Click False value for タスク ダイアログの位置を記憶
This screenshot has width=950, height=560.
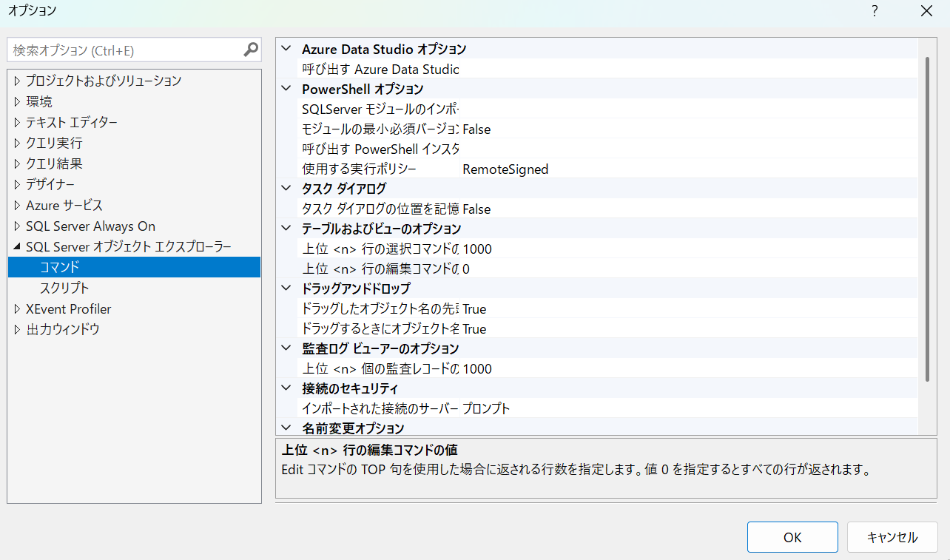(x=476, y=209)
